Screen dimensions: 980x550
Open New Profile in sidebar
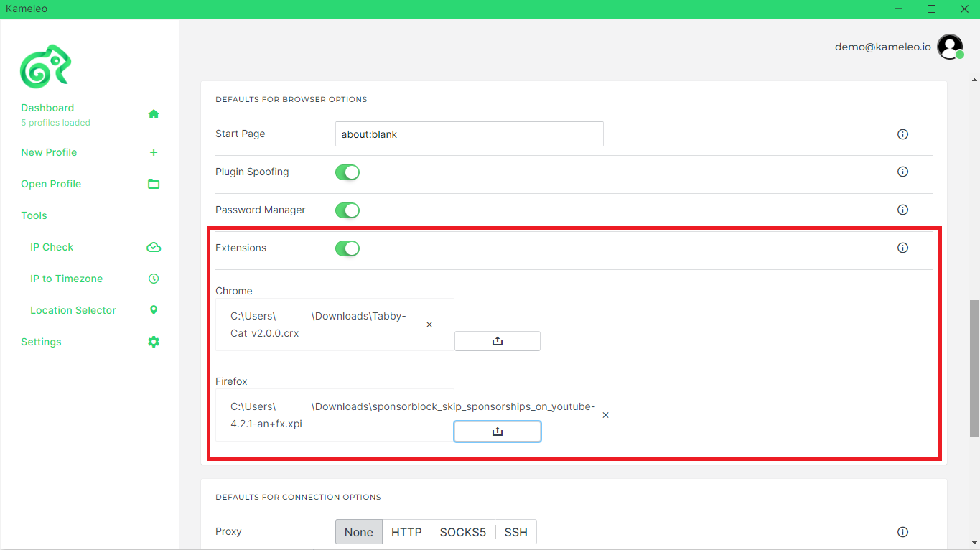(49, 152)
